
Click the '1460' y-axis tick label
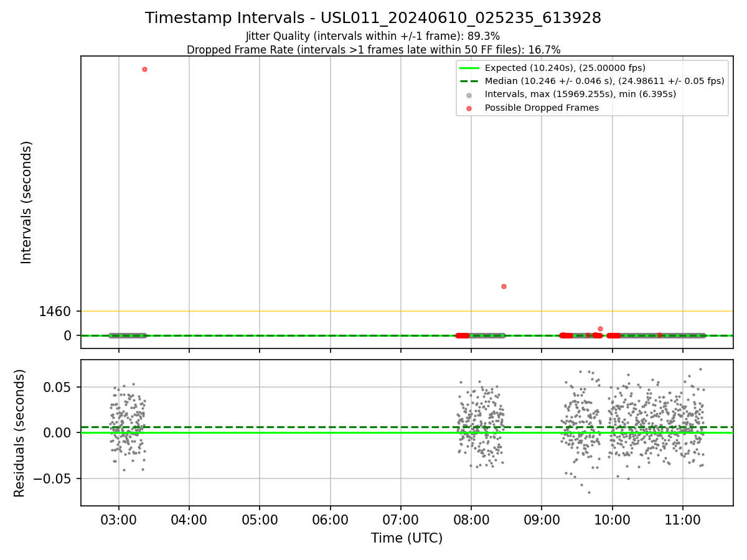click(55, 311)
